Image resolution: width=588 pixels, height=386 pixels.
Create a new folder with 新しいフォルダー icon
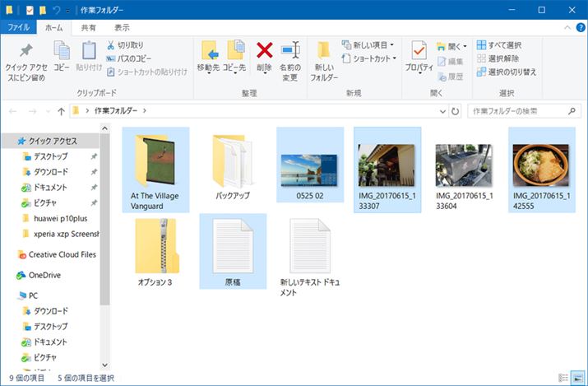click(323, 58)
